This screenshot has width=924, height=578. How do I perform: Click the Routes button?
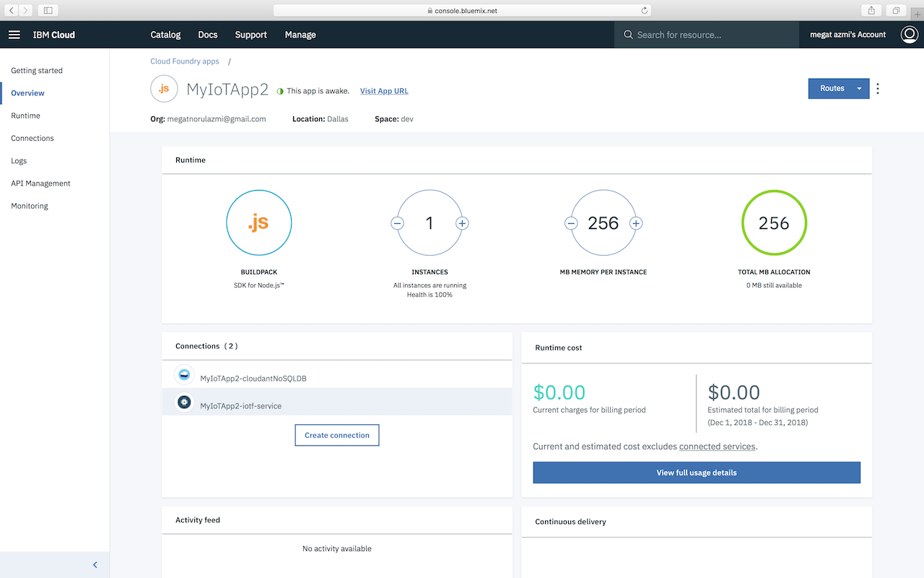click(832, 88)
